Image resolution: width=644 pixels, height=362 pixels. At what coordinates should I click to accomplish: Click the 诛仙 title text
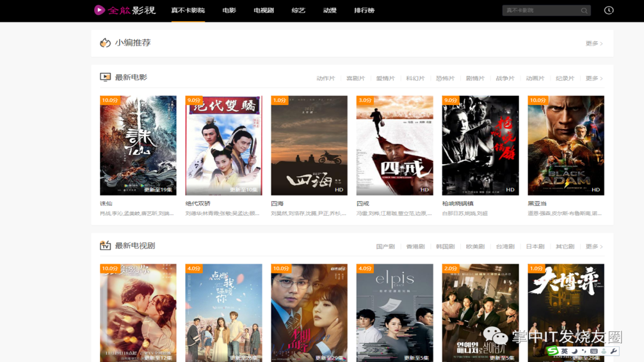tap(106, 204)
